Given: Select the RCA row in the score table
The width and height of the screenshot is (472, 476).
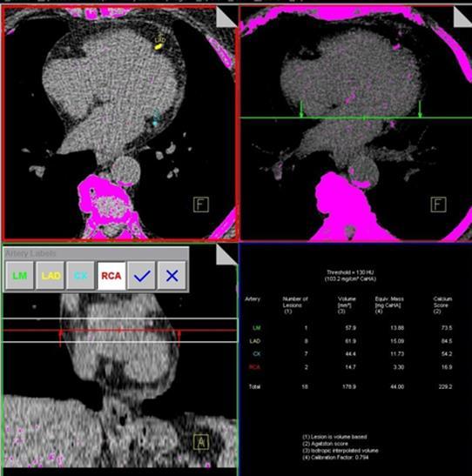Looking at the screenshot, I should [x=349, y=367].
